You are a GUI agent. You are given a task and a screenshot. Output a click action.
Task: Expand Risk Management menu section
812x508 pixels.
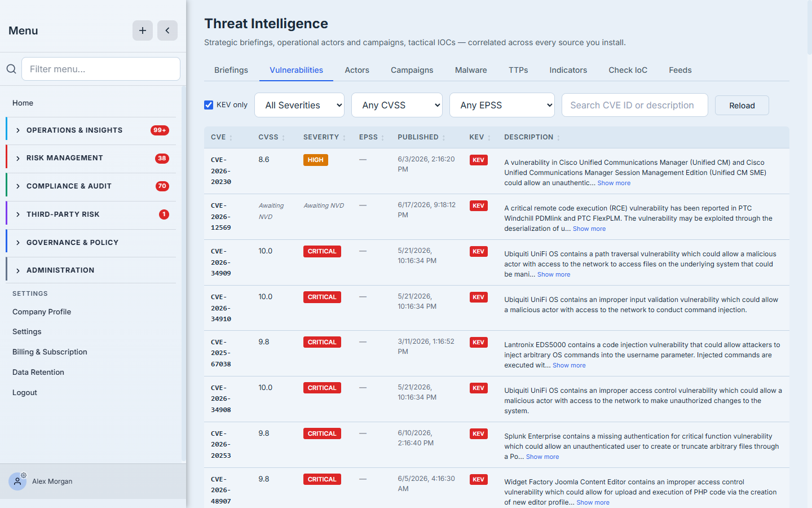91,158
